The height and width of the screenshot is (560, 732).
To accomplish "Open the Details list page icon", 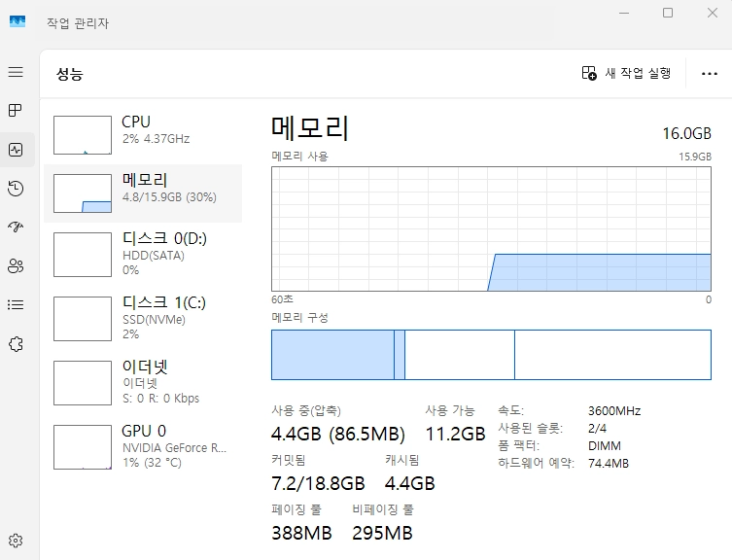I will [16, 305].
